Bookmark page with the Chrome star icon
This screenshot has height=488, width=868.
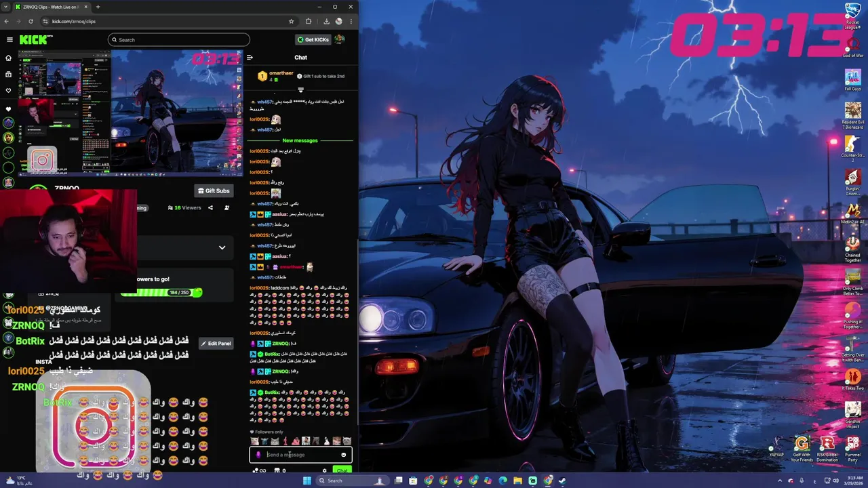click(292, 21)
